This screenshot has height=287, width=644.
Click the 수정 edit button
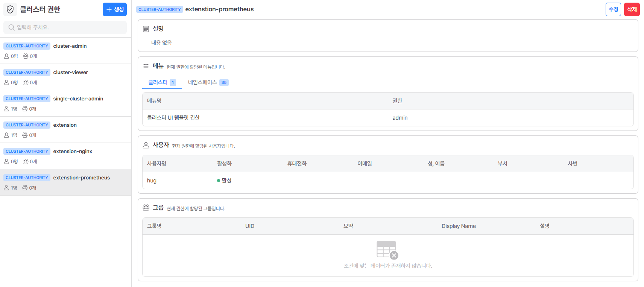click(x=613, y=9)
